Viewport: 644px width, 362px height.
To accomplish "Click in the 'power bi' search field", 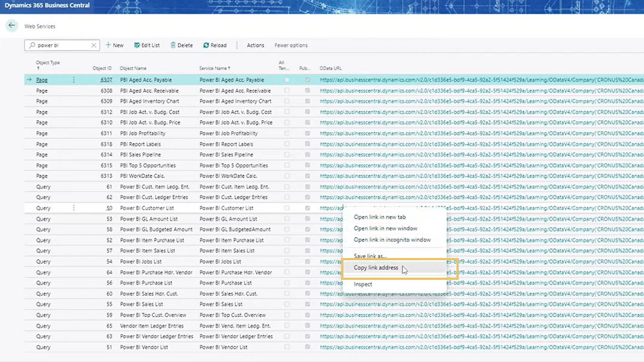I will pos(62,45).
